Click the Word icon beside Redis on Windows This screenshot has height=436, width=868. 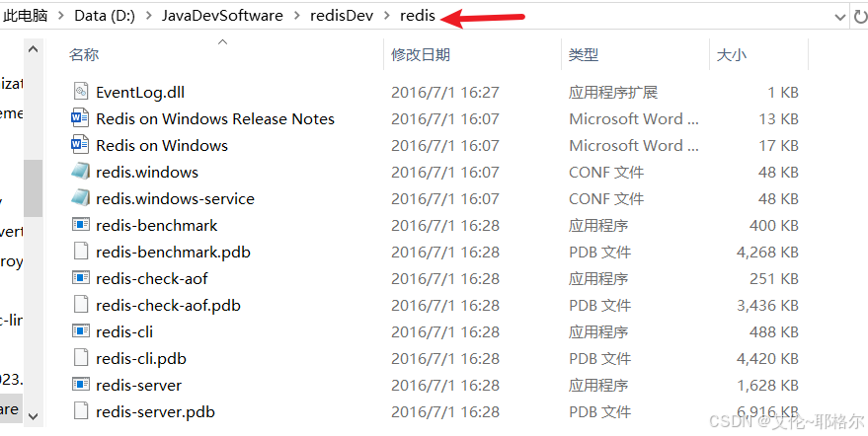(x=80, y=145)
